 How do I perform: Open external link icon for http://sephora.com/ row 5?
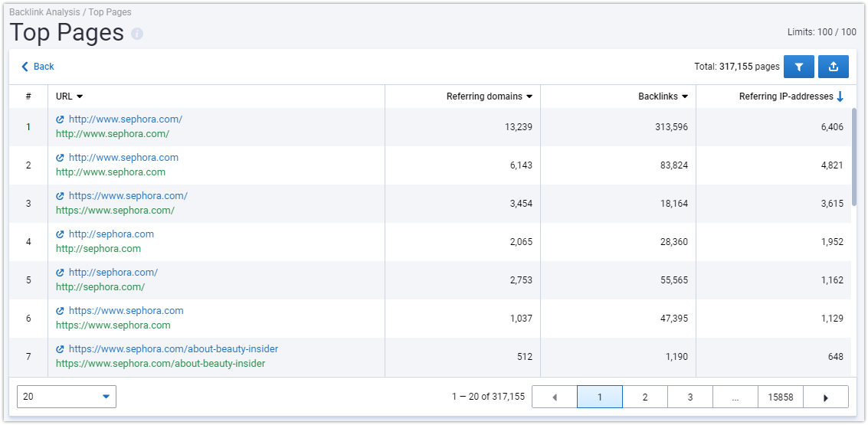tap(61, 273)
